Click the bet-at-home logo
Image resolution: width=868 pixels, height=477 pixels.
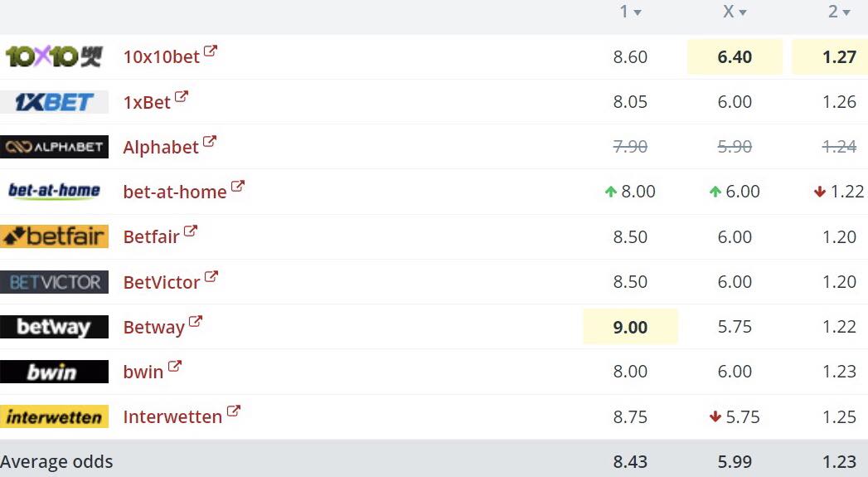click(x=54, y=192)
